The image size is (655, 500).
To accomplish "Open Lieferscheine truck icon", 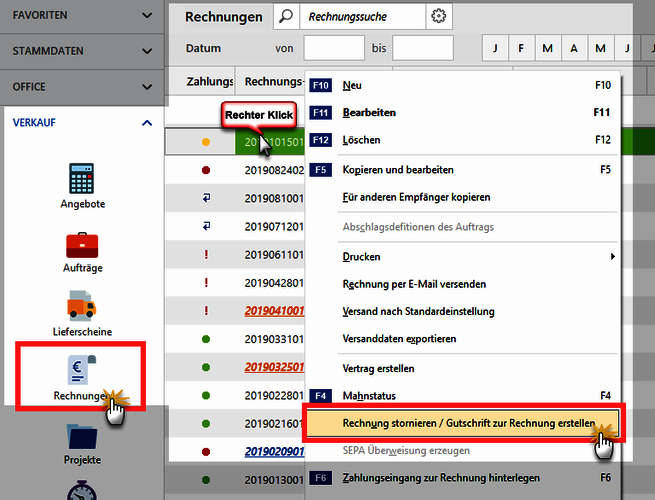I will click(82, 306).
